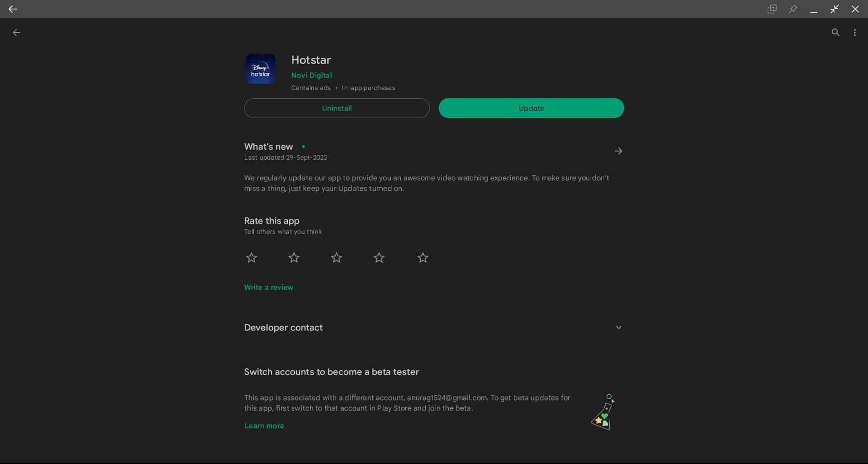Click the Hotstar app title
Image resolution: width=868 pixels, height=464 pixels.
[311, 60]
